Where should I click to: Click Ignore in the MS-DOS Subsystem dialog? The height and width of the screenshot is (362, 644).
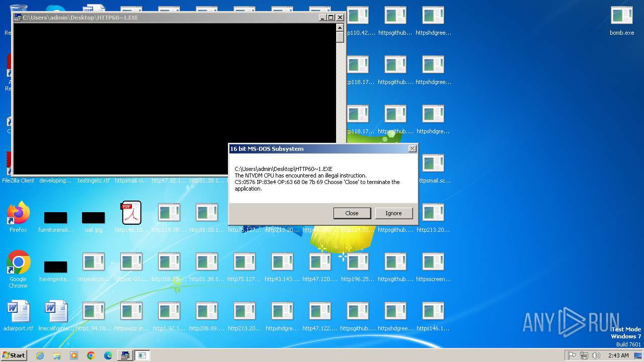point(393,213)
